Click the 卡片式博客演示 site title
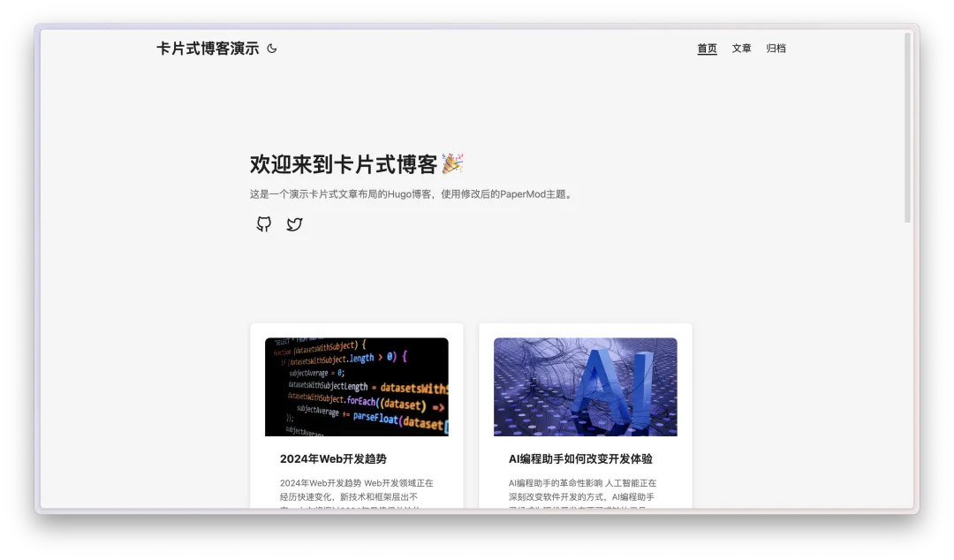The image size is (954, 560). tap(208, 49)
